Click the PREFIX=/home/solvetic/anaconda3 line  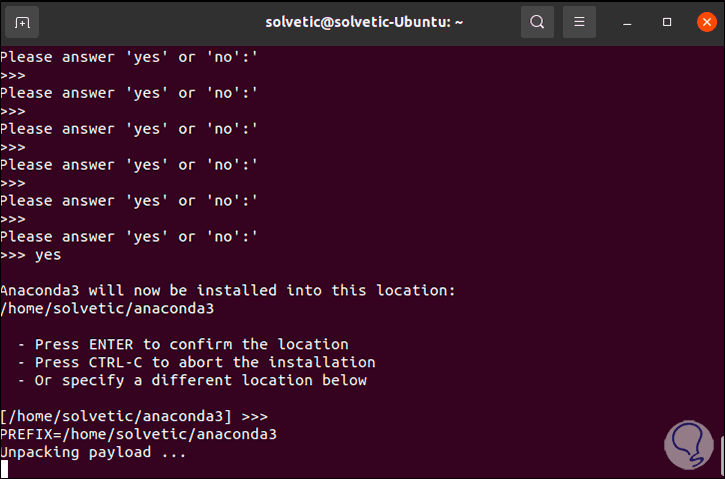138,434
